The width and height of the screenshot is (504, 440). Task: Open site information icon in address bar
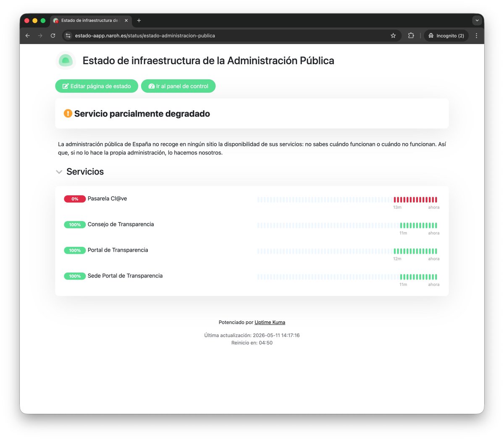point(68,36)
